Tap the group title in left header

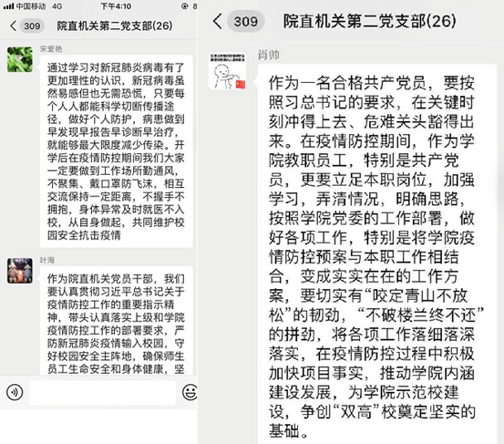115,26
